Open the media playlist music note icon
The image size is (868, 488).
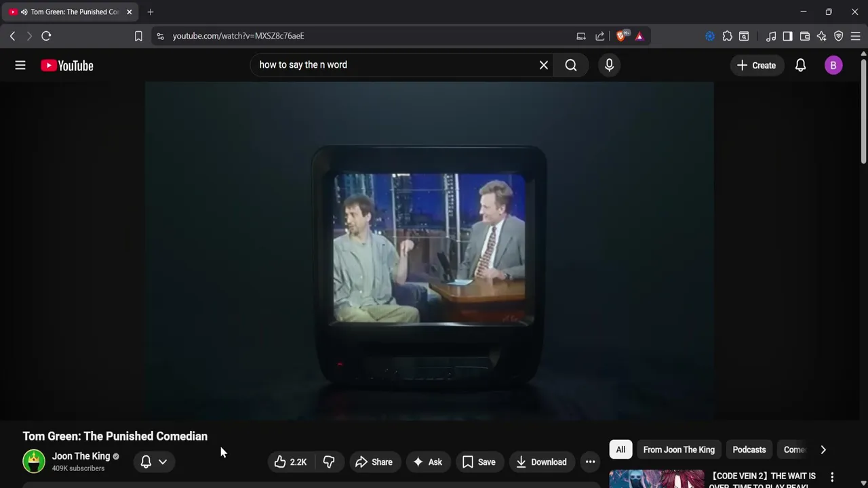[x=771, y=36]
